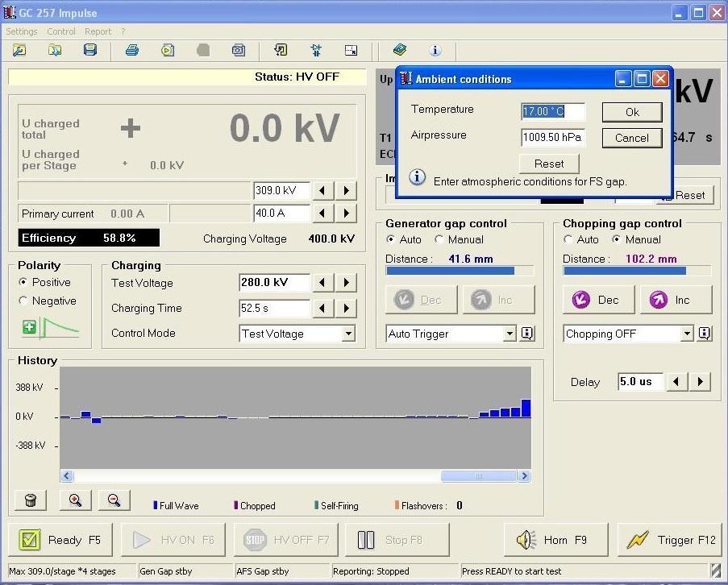Open the Chopping OFF dropdown
This screenshot has width=728, height=585.
tap(687, 334)
